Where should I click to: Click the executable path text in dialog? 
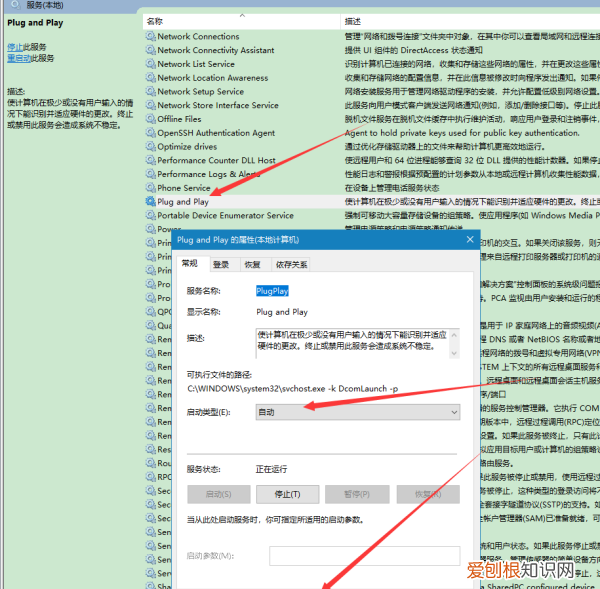point(293,389)
